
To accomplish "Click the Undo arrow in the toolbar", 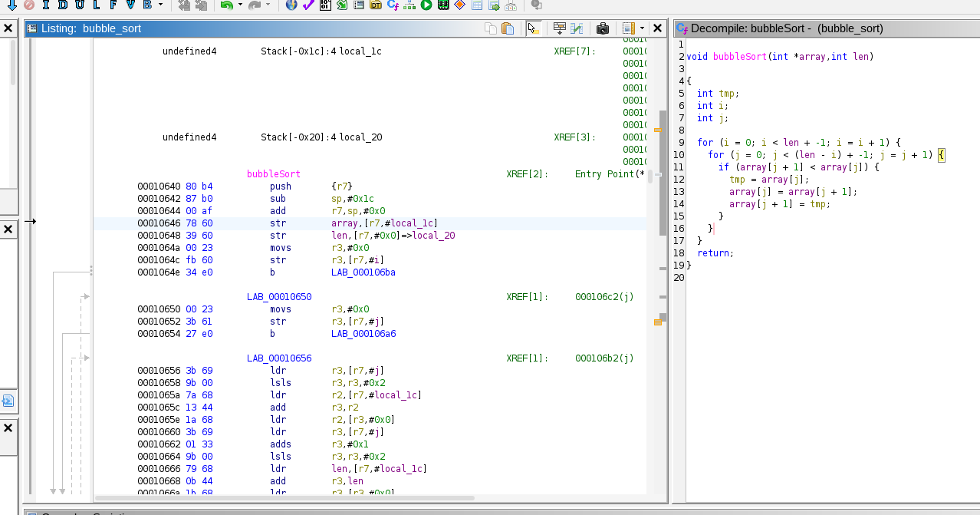I will pos(226,5).
